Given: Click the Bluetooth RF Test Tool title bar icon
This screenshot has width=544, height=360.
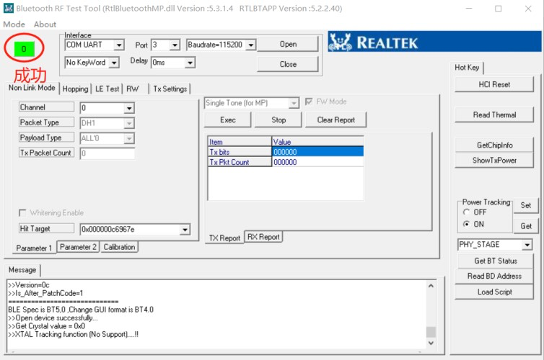Looking at the screenshot, I should coord(8,8).
